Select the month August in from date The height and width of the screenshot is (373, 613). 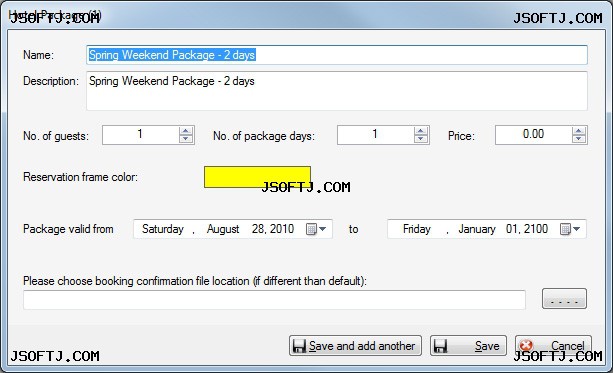tap(223, 229)
